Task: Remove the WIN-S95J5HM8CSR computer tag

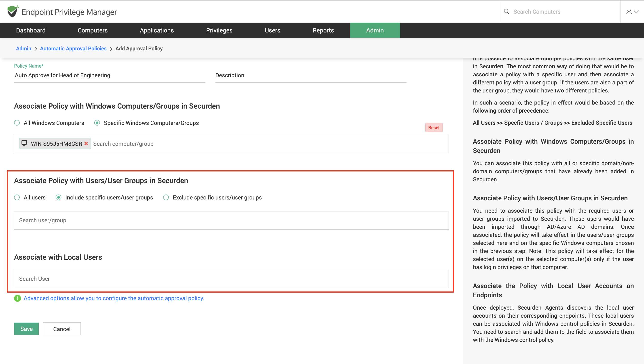Action: (86, 143)
